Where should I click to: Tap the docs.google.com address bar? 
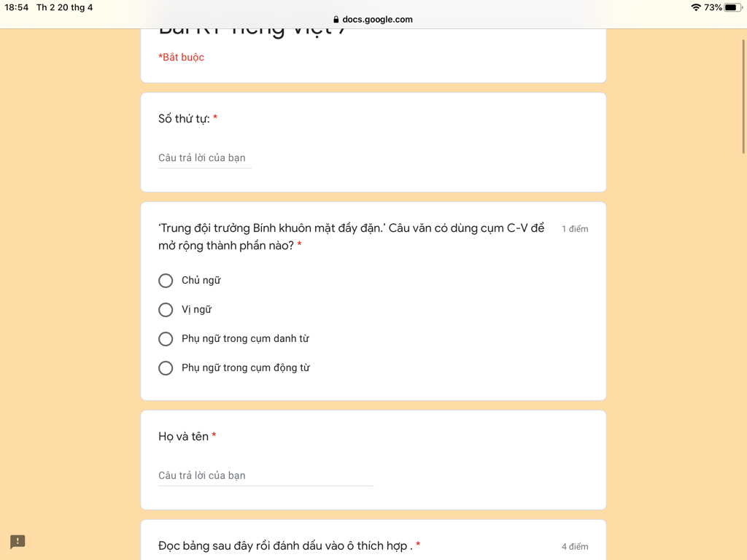click(x=373, y=20)
